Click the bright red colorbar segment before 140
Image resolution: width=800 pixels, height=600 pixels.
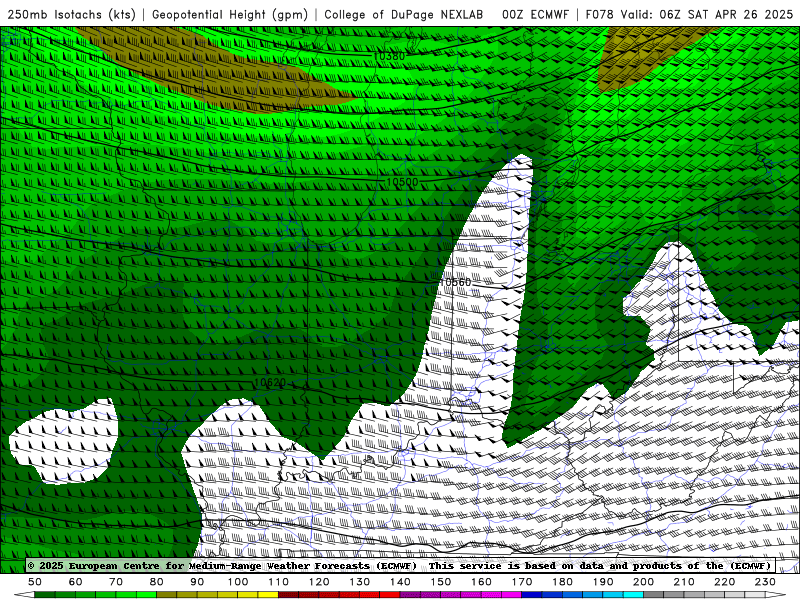pos(390,595)
